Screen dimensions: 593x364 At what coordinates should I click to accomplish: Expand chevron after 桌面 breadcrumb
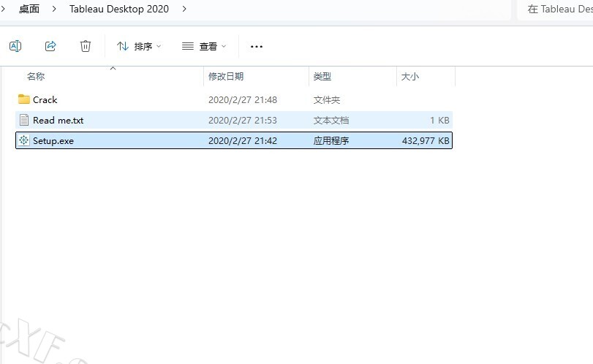(54, 9)
